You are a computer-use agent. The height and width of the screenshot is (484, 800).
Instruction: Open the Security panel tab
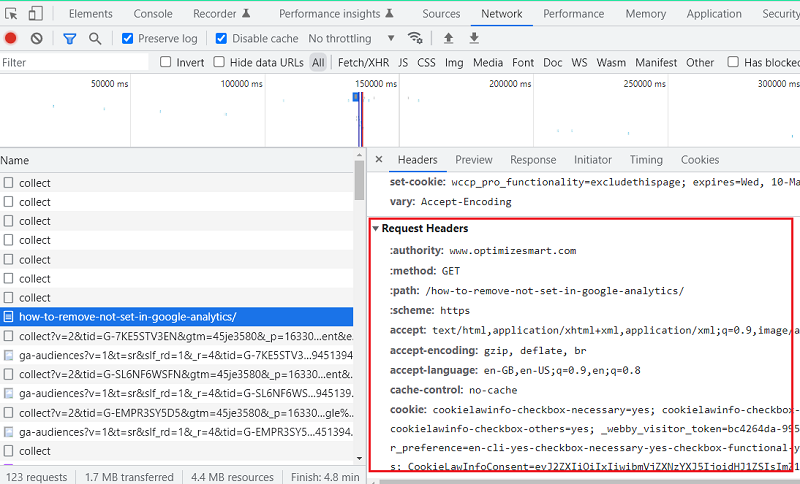coord(781,14)
